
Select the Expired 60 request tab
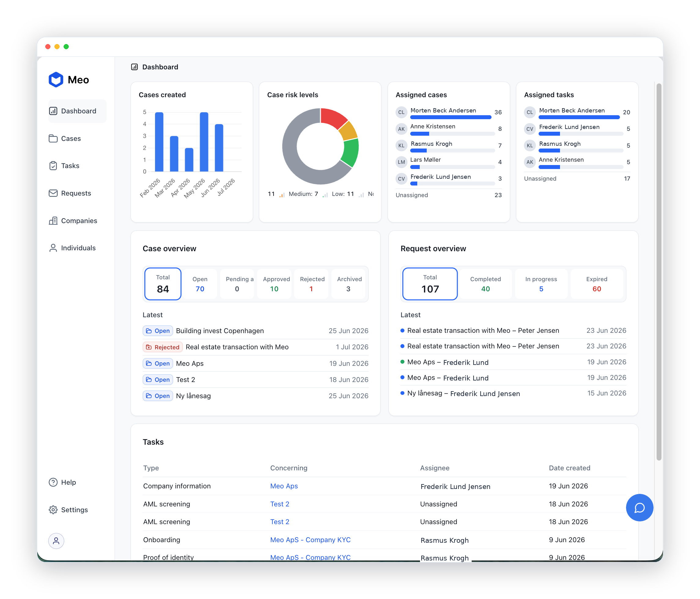(597, 284)
